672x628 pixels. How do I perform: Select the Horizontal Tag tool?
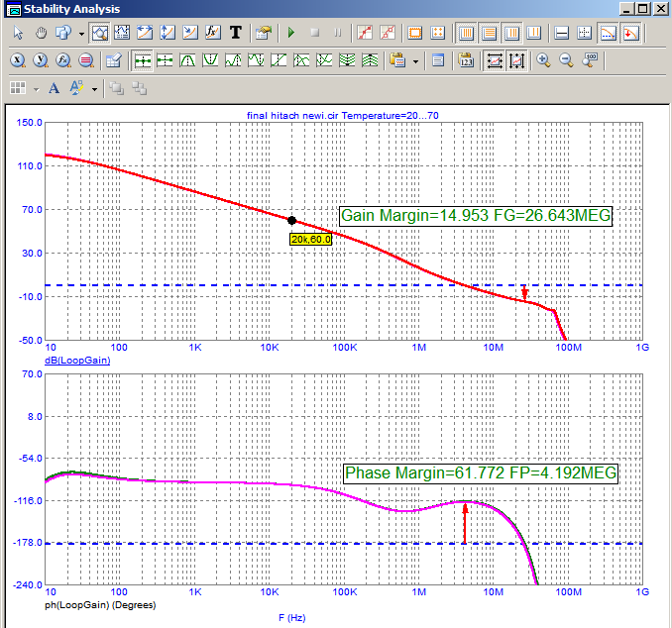145,33
